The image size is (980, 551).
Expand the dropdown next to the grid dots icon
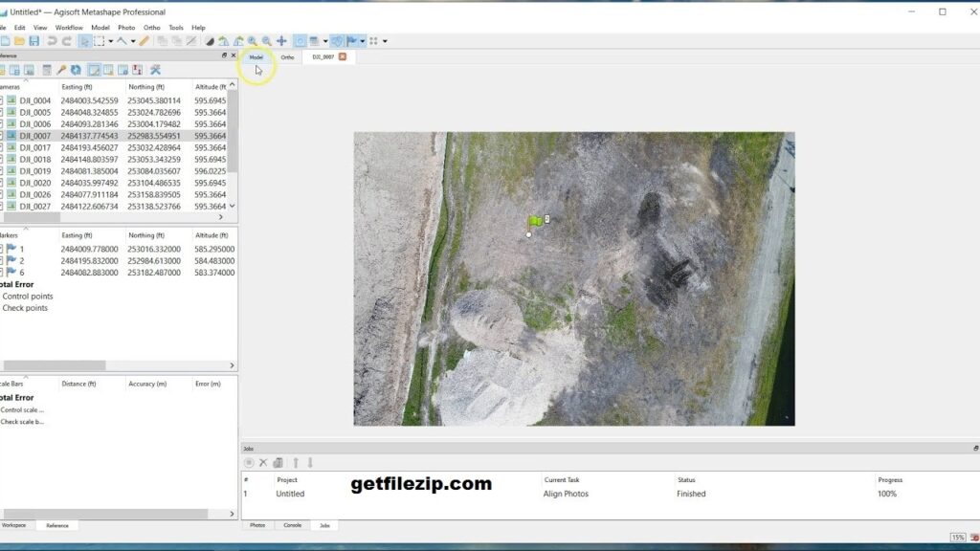coord(385,41)
